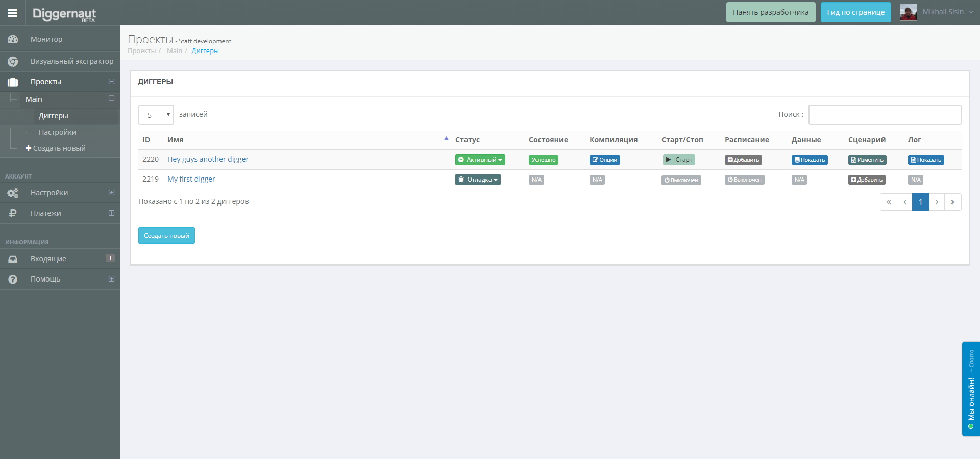The width and height of the screenshot is (980, 459).
Task: Sort table by Статус column
Action: (x=468, y=140)
